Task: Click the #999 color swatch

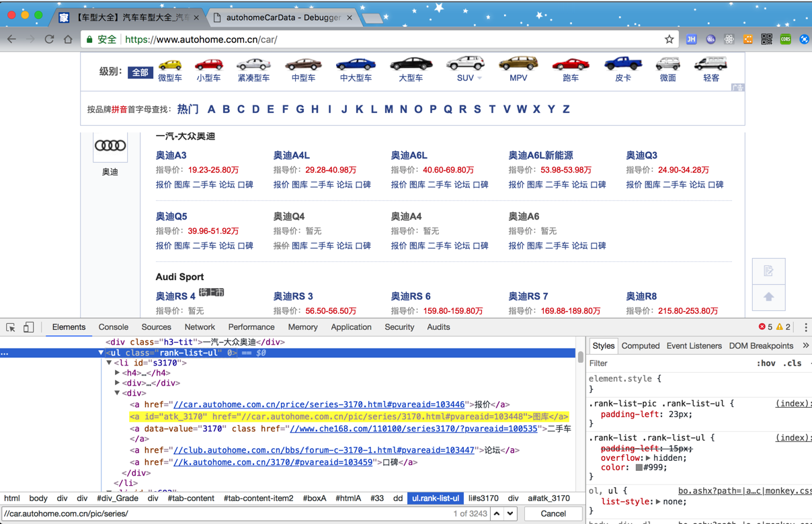Action: click(639, 468)
